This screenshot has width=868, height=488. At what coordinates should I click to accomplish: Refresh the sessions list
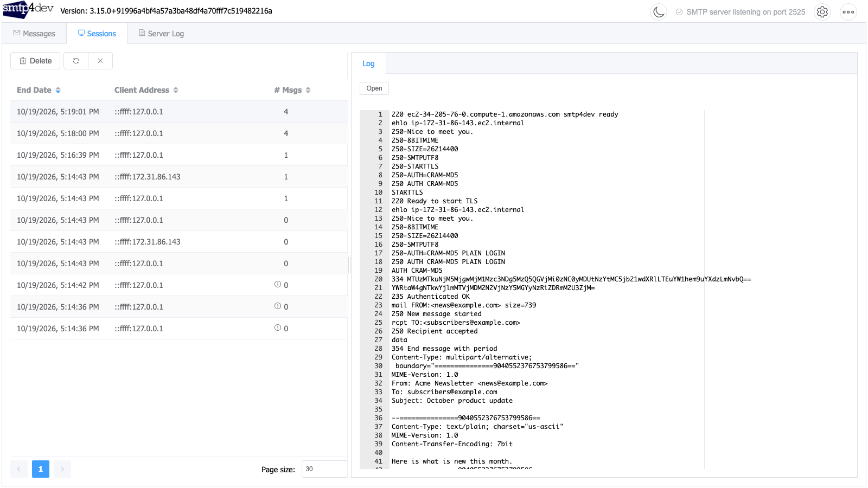pos(76,61)
